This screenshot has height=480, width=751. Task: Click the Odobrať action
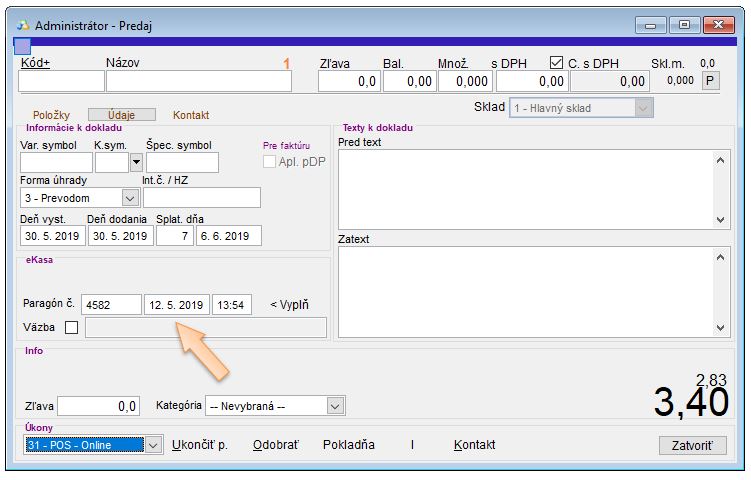[x=275, y=445]
